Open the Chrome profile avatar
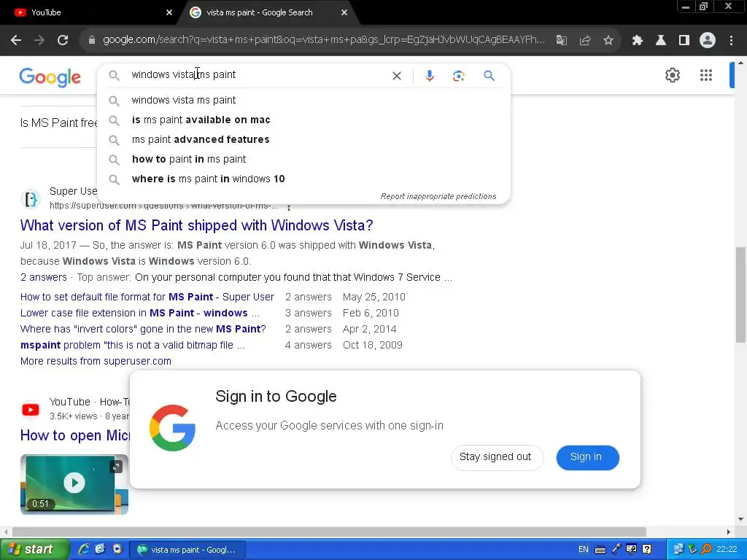 click(x=708, y=41)
